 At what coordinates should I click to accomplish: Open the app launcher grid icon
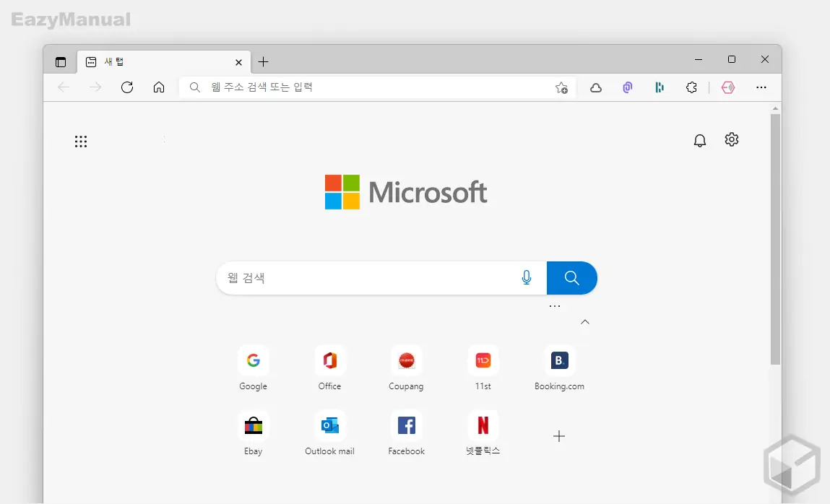[x=80, y=142]
